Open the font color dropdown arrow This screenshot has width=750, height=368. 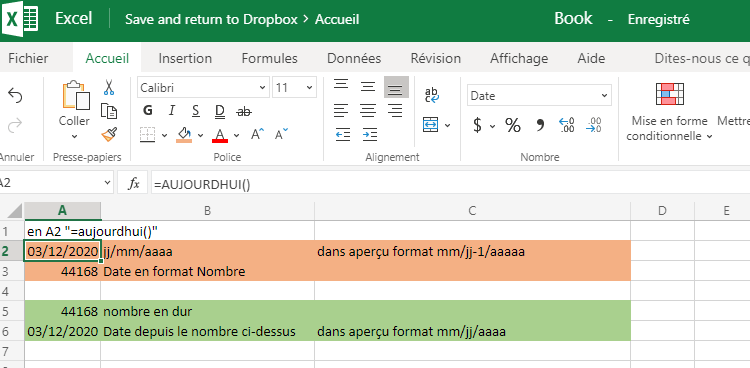click(x=236, y=135)
